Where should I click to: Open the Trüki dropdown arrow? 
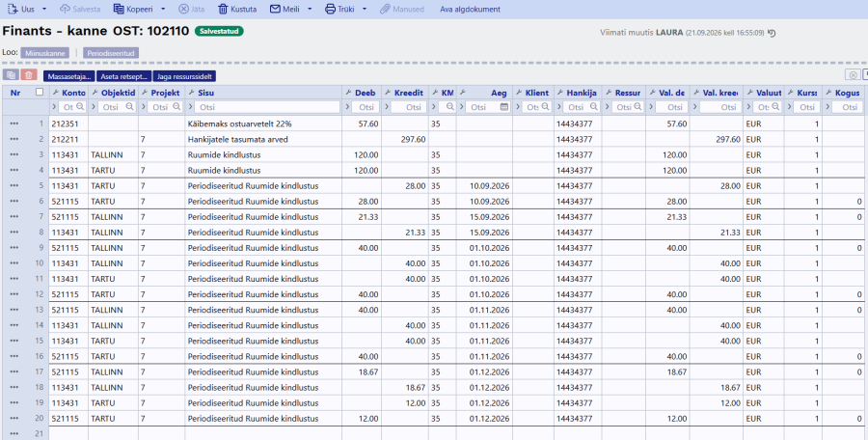pyautogui.click(x=365, y=10)
